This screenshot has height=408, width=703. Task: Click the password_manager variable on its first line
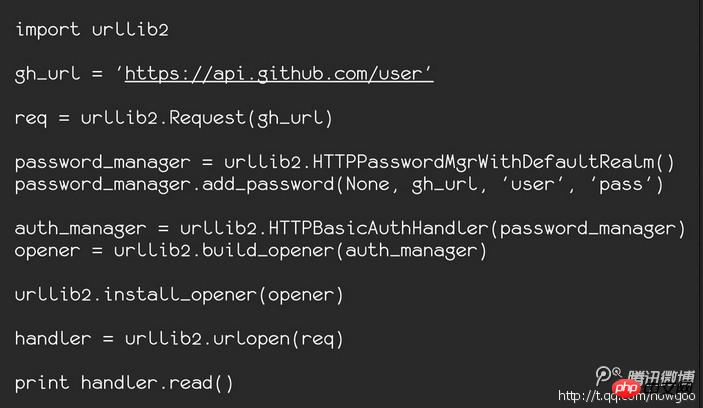point(103,163)
